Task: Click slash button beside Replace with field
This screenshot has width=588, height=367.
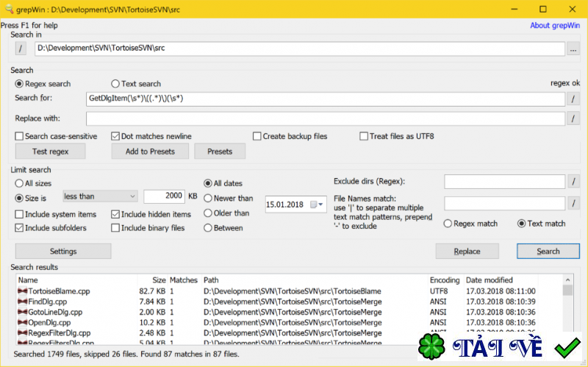Action: pyautogui.click(x=573, y=118)
